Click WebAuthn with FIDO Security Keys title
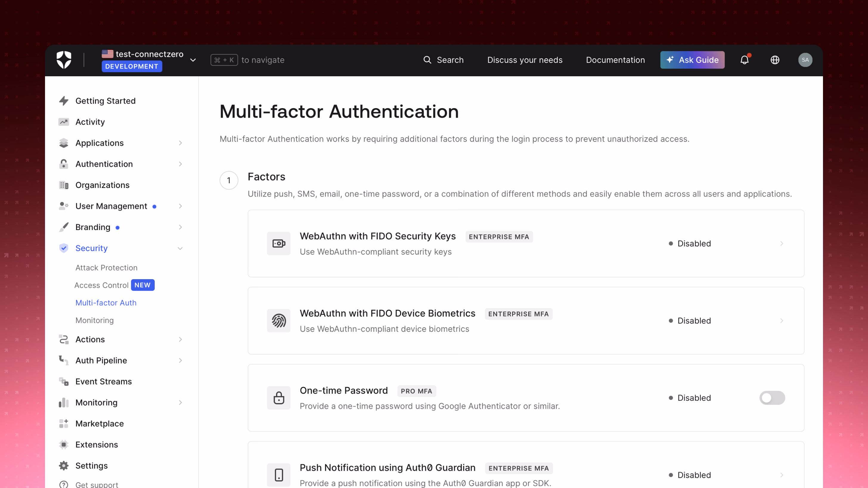 (x=378, y=236)
